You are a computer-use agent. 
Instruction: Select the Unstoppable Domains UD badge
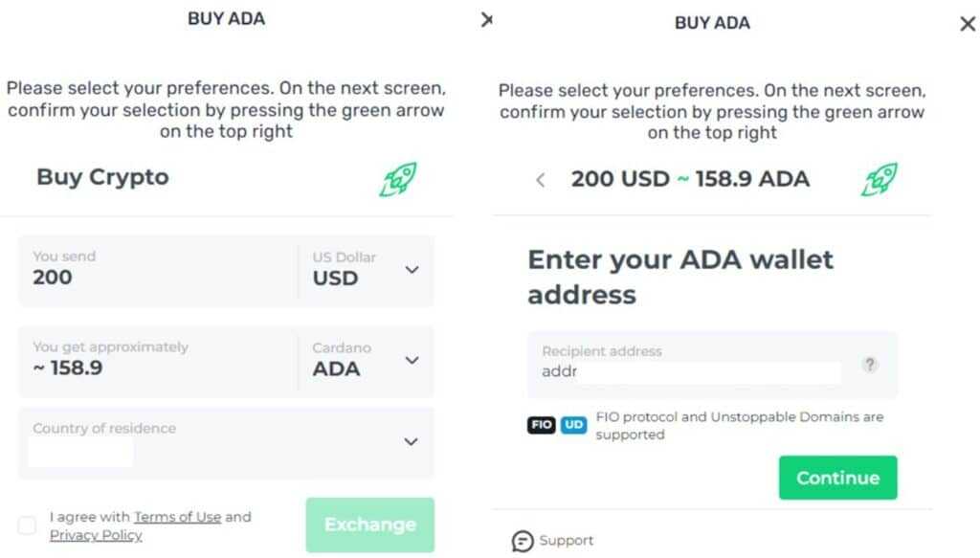(575, 424)
